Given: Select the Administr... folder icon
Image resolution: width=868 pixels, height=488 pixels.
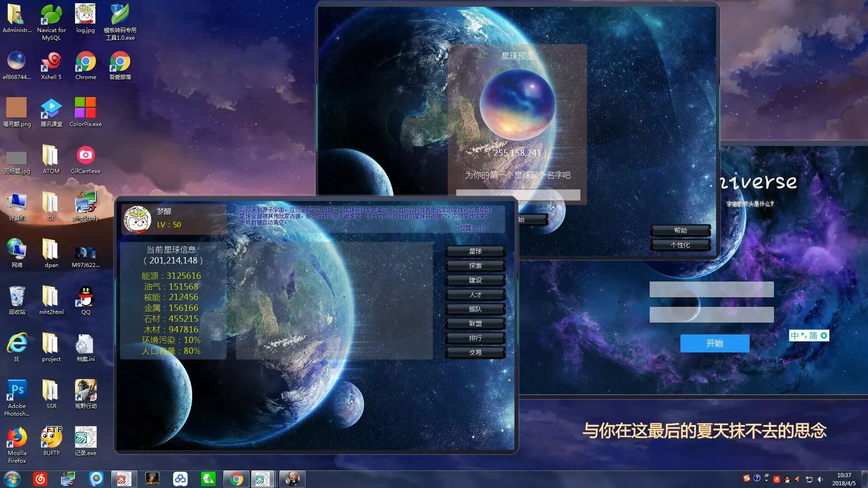Looking at the screenshot, I should click(17, 19).
